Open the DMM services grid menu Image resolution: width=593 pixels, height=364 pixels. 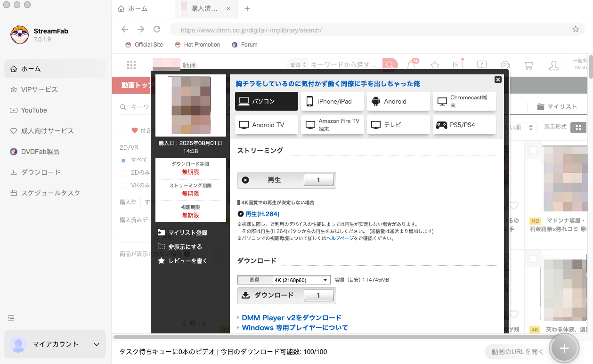coord(131,65)
